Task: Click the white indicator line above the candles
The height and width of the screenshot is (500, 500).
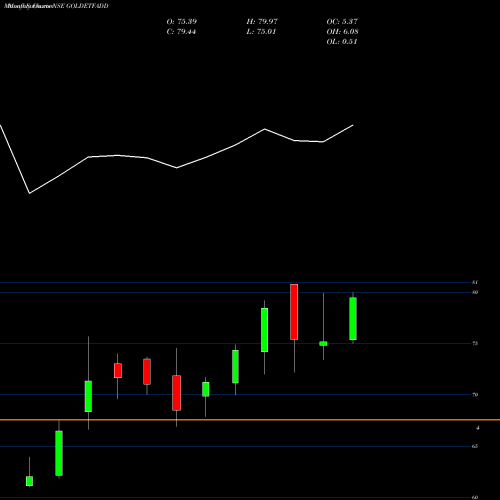Action: [177, 168]
